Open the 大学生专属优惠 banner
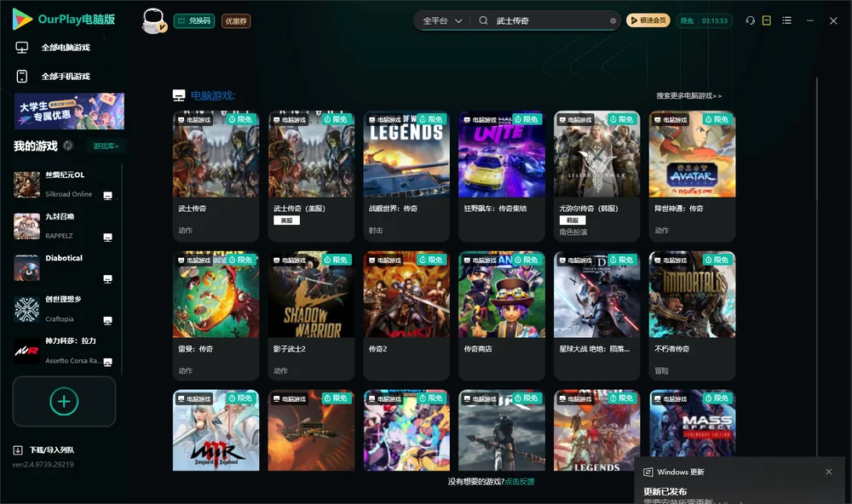 click(x=69, y=111)
